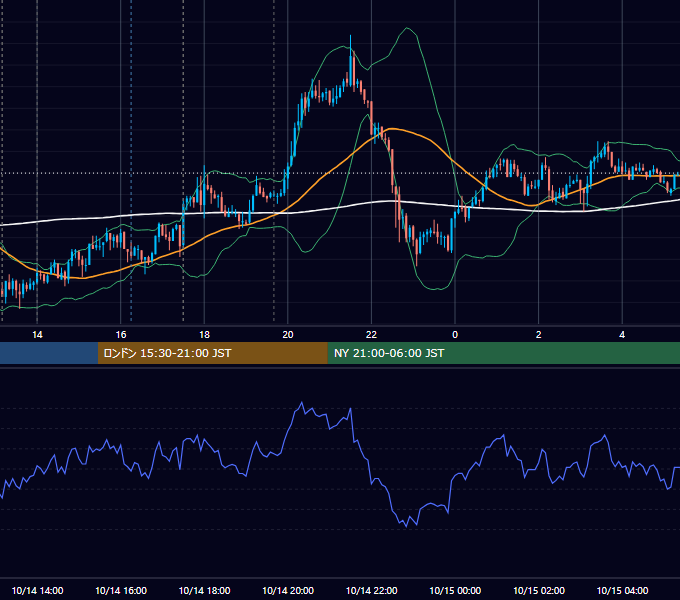This screenshot has height=600, width=680.
Task: Click the blue session bar before ロンドン
Action: [x=49, y=353]
